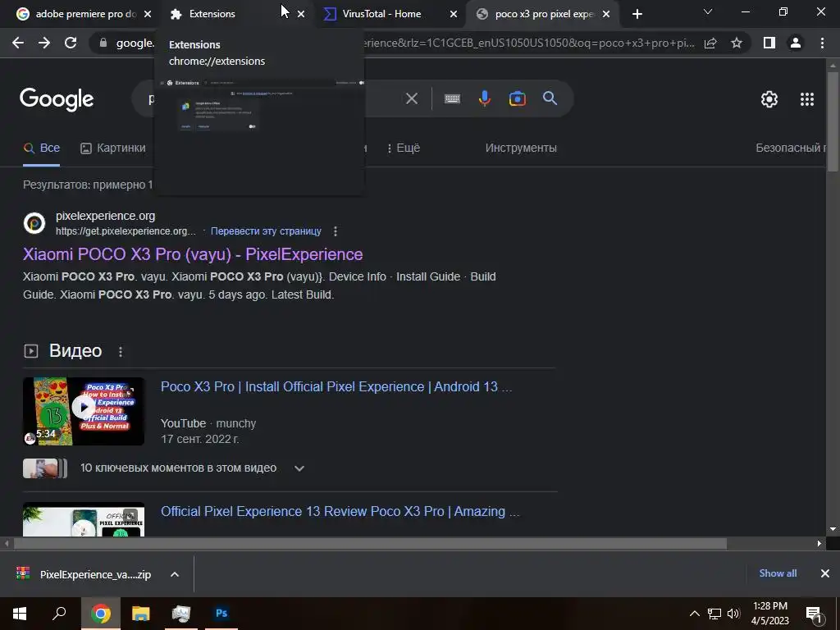Viewport: 840px width, 630px height.
Task: Open the Xiaomi POCO X3 Pro PixelExperience result
Action: pos(193,254)
